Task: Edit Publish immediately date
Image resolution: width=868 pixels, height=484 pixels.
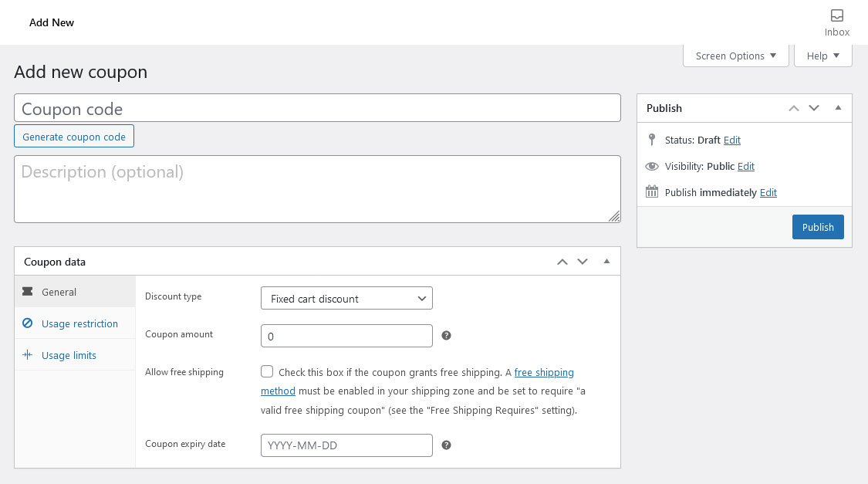Action: (x=768, y=192)
